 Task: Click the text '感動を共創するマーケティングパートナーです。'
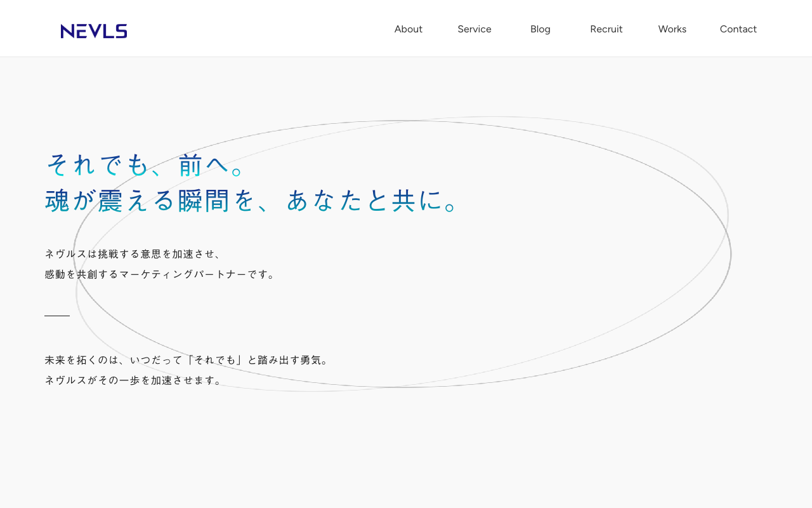pos(161,274)
